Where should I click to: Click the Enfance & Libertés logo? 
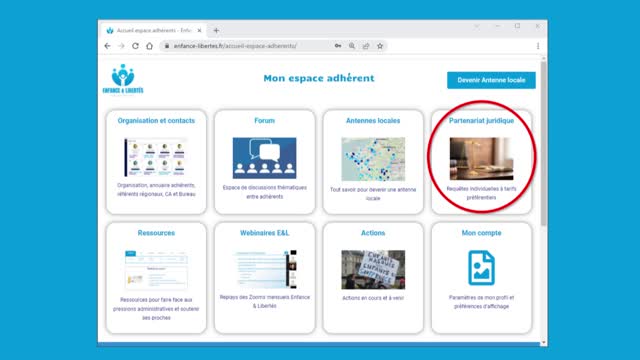(123, 79)
